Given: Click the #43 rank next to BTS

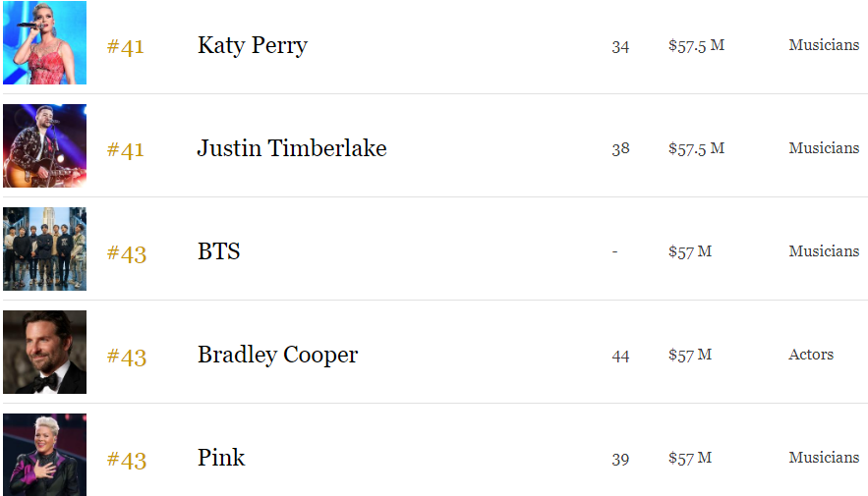Looking at the screenshot, I should 126,253.
